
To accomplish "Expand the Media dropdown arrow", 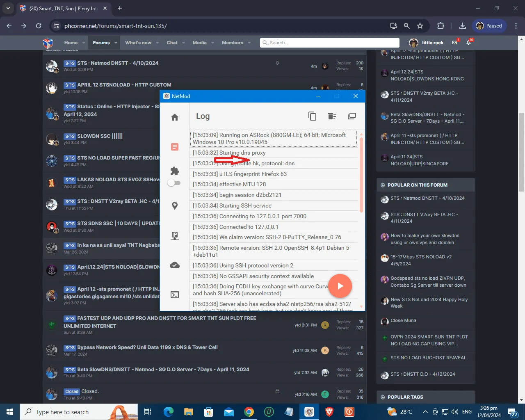I will point(212,43).
